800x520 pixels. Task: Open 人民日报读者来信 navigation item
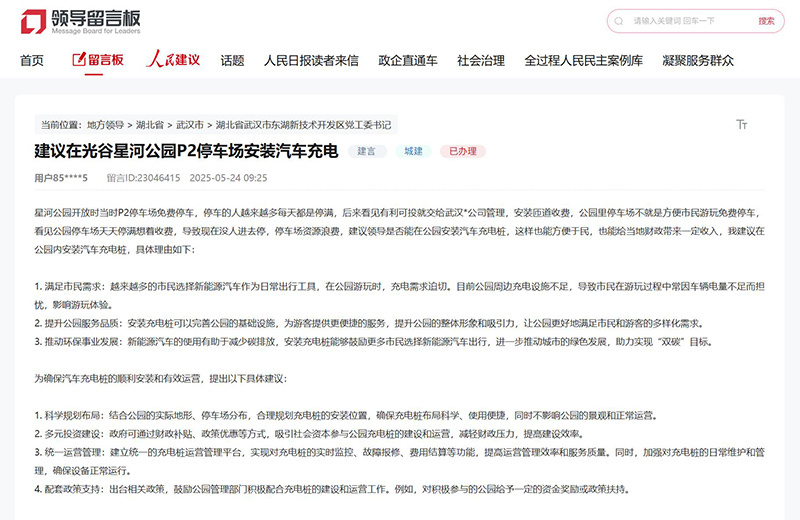pos(311,60)
